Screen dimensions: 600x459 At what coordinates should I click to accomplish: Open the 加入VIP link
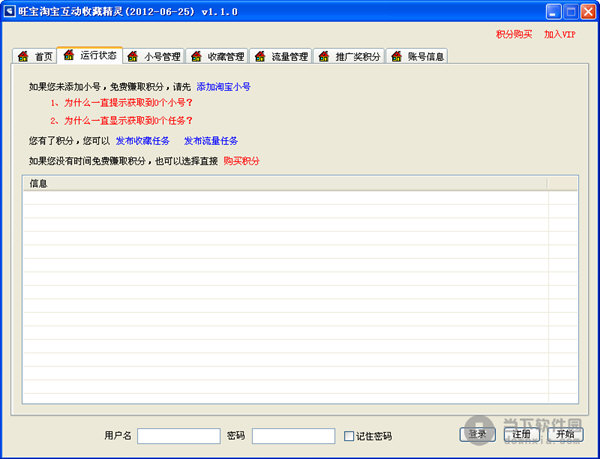(x=560, y=34)
